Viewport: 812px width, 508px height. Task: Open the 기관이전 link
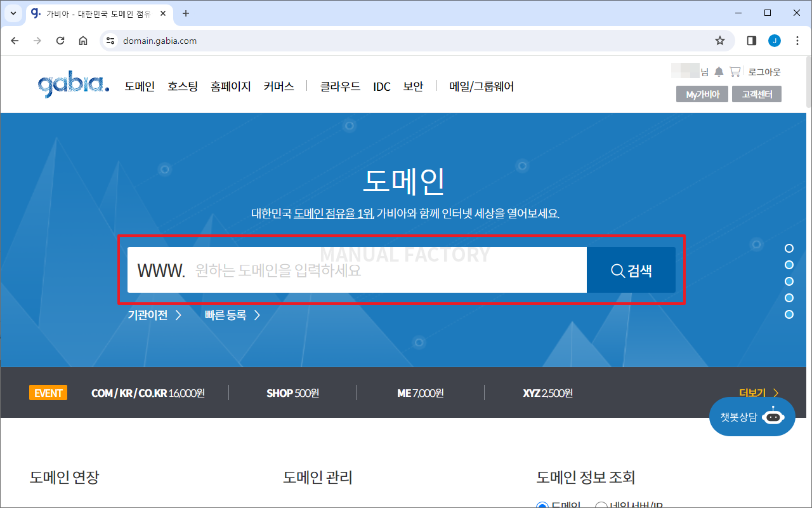(x=155, y=315)
